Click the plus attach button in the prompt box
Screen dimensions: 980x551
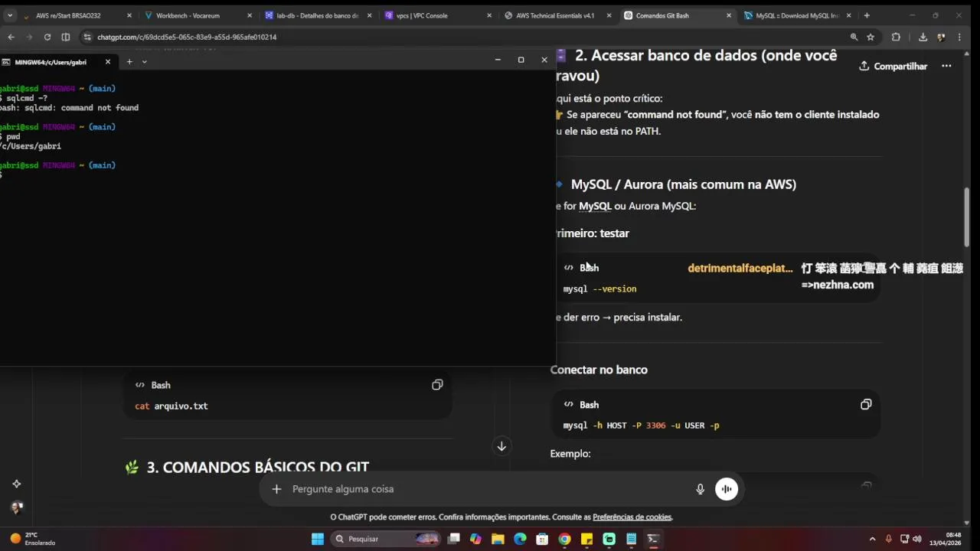coord(276,489)
